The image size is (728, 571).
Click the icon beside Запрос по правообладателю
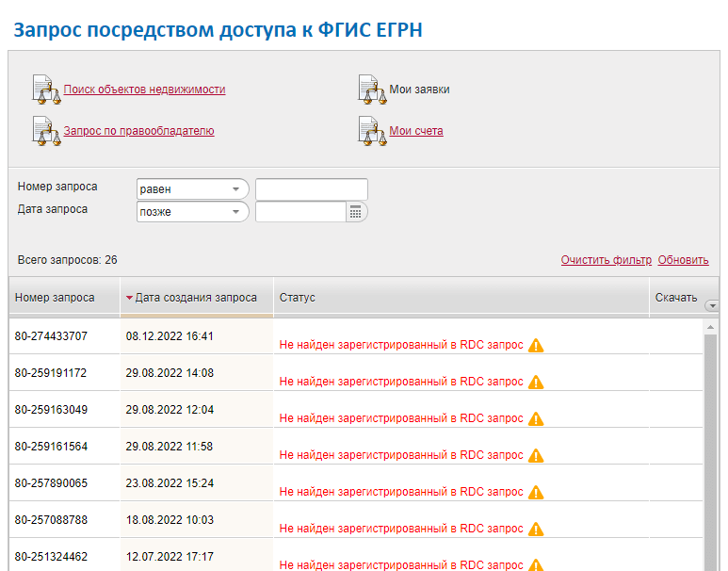pyautogui.click(x=46, y=131)
